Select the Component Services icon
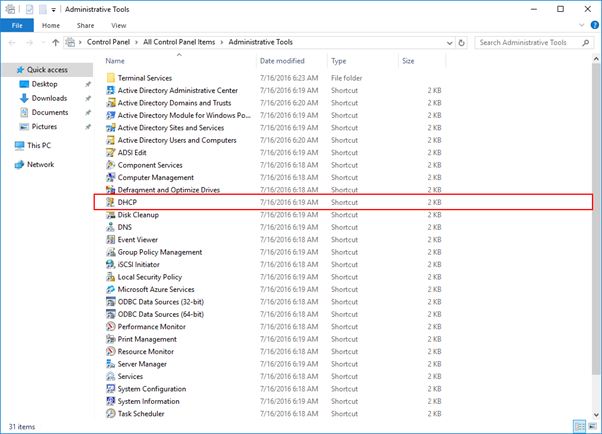The height and width of the screenshot is (434, 602). pyautogui.click(x=111, y=165)
